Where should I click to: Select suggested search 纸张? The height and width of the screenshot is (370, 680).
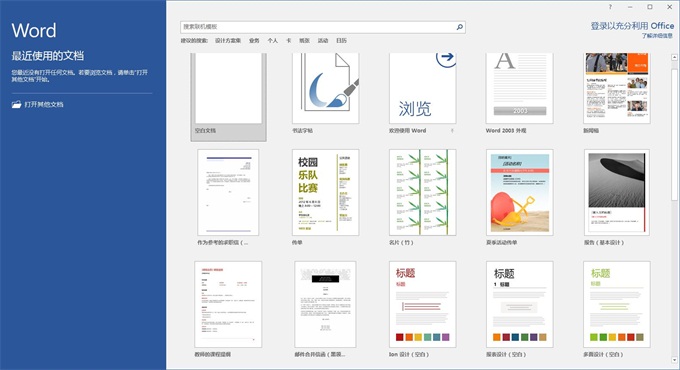304,41
